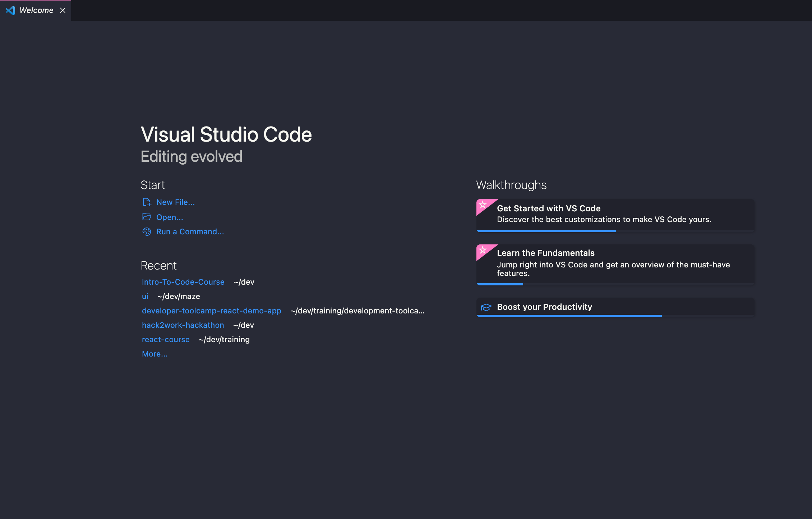Open the Intro-To-Code-Course recent project

(x=183, y=282)
